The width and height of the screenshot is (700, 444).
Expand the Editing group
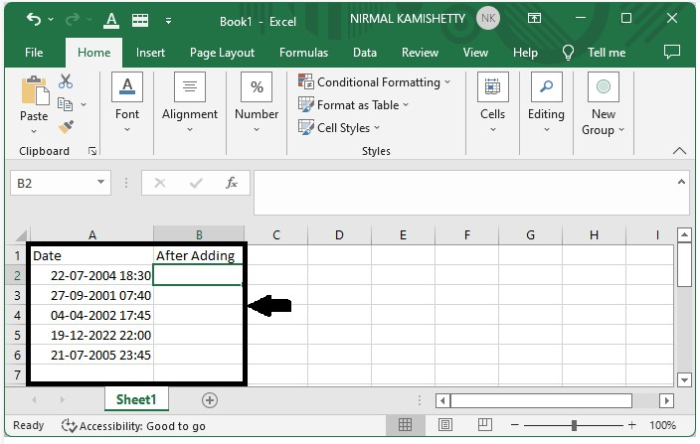(x=546, y=104)
